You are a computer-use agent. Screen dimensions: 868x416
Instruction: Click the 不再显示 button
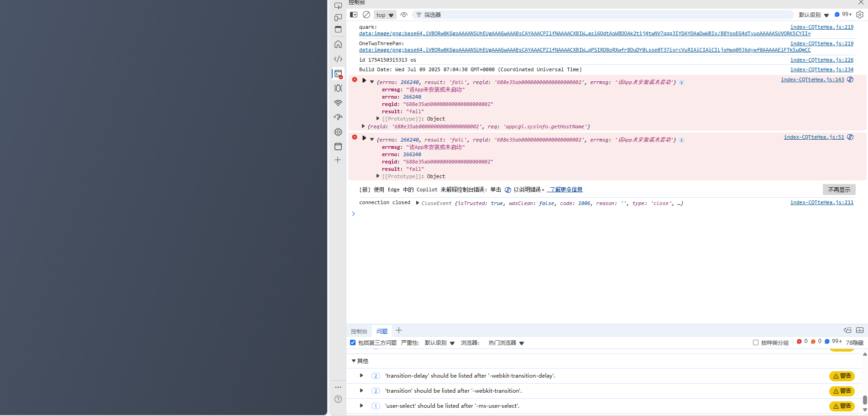(x=839, y=190)
